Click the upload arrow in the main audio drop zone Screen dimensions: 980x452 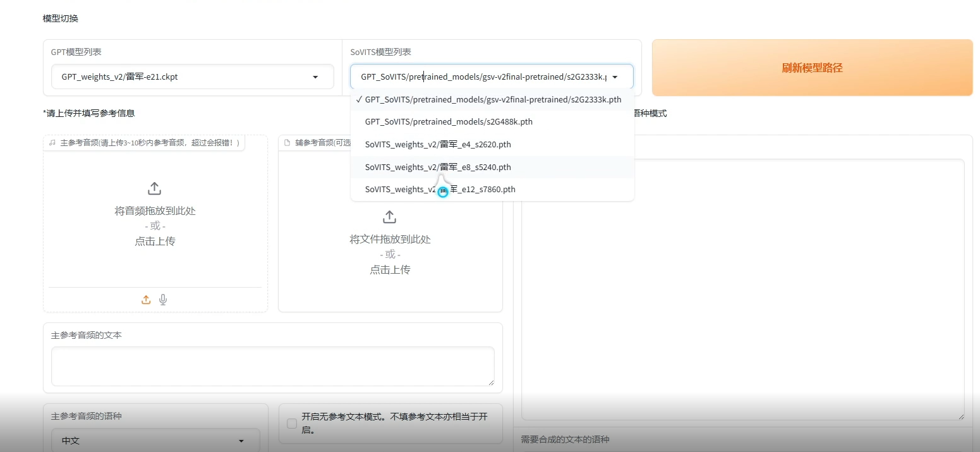[154, 188]
